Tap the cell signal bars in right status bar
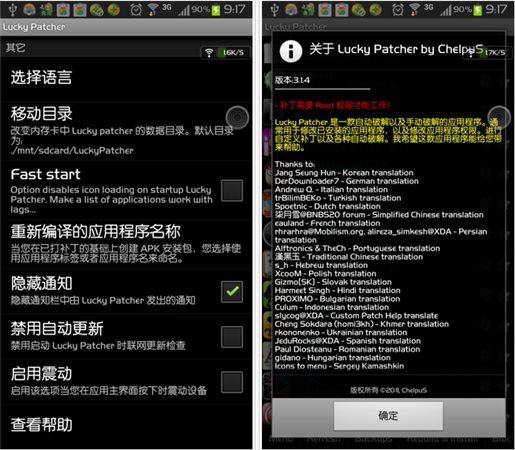This screenshot has width=515, height=450. pos(445,11)
